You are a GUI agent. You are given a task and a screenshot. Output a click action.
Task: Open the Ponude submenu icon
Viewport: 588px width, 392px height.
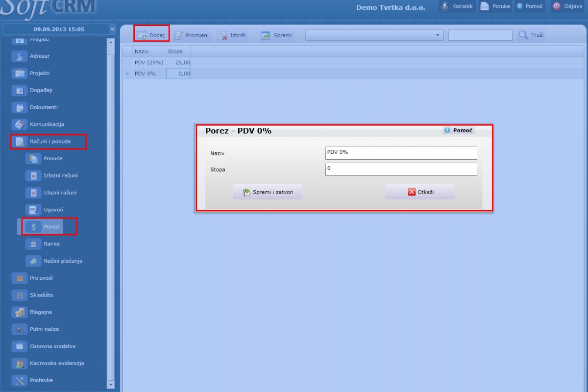pos(33,158)
